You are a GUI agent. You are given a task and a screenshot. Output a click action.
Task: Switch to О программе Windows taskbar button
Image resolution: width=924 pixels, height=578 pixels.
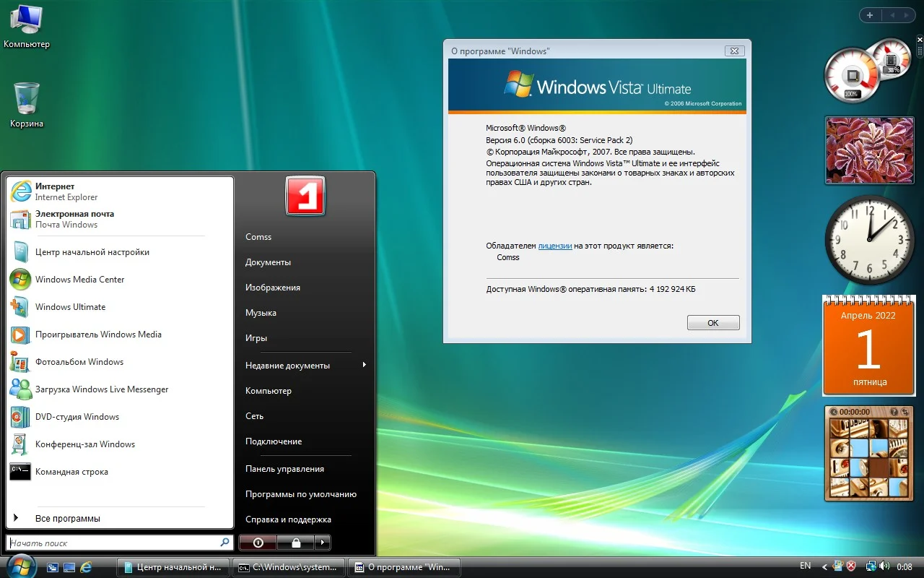(x=404, y=567)
